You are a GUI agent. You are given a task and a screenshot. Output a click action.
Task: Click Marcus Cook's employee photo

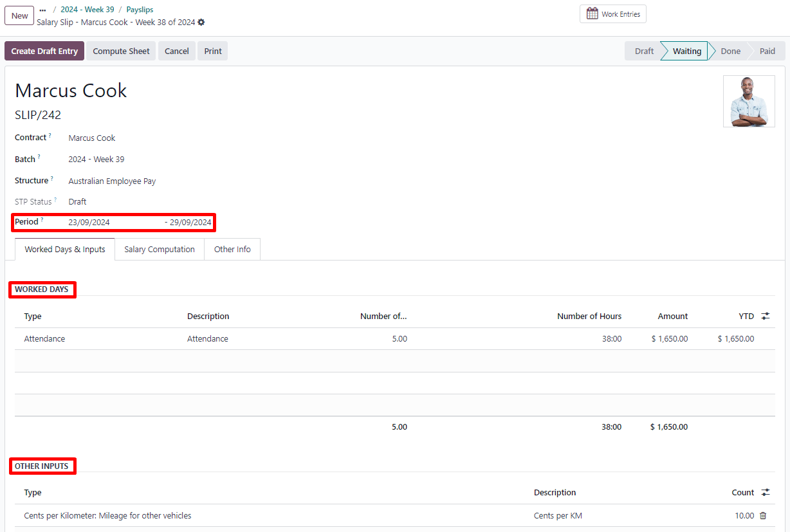748,102
